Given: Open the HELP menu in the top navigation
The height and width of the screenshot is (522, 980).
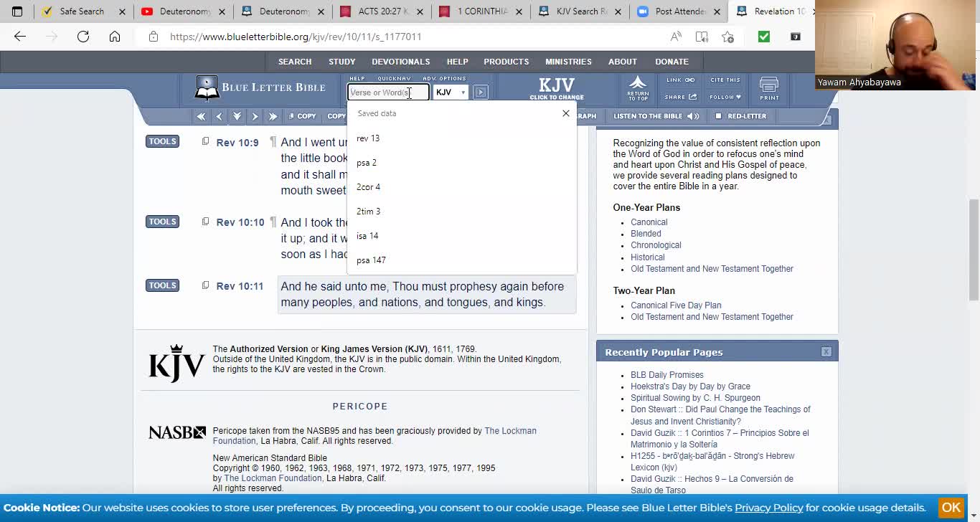Looking at the screenshot, I should [x=457, y=62].
